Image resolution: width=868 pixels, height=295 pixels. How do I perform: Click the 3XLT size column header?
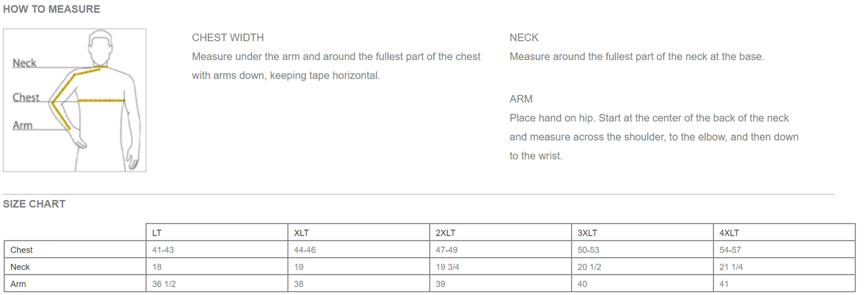(587, 233)
